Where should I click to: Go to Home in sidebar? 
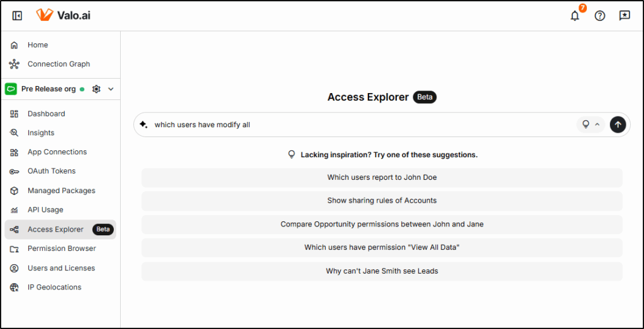point(38,45)
